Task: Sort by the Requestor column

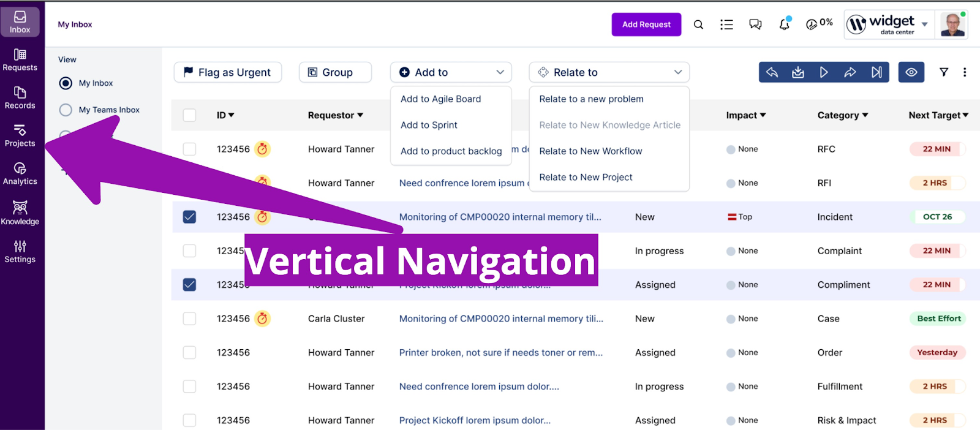Action: pyautogui.click(x=336, y=115)
